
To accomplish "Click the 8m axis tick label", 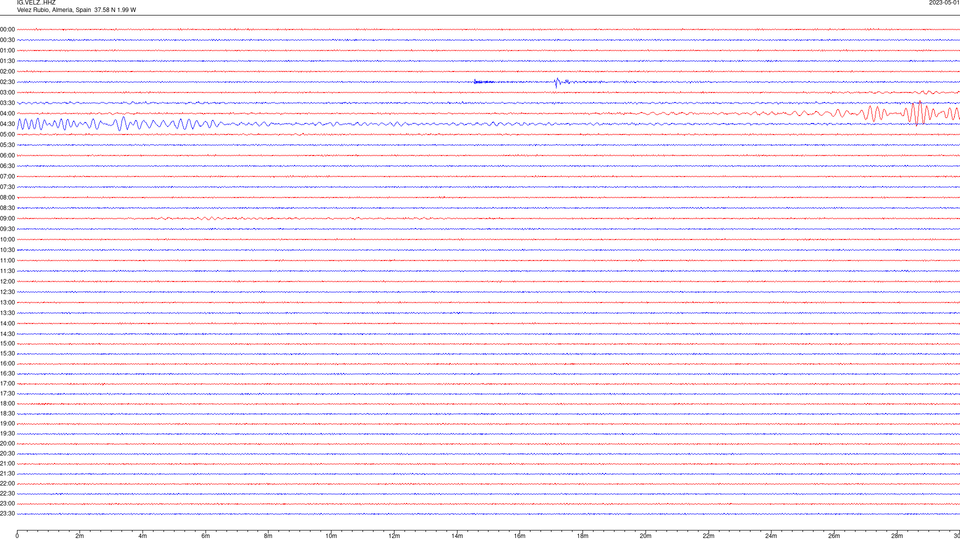I will pos(269,536).
